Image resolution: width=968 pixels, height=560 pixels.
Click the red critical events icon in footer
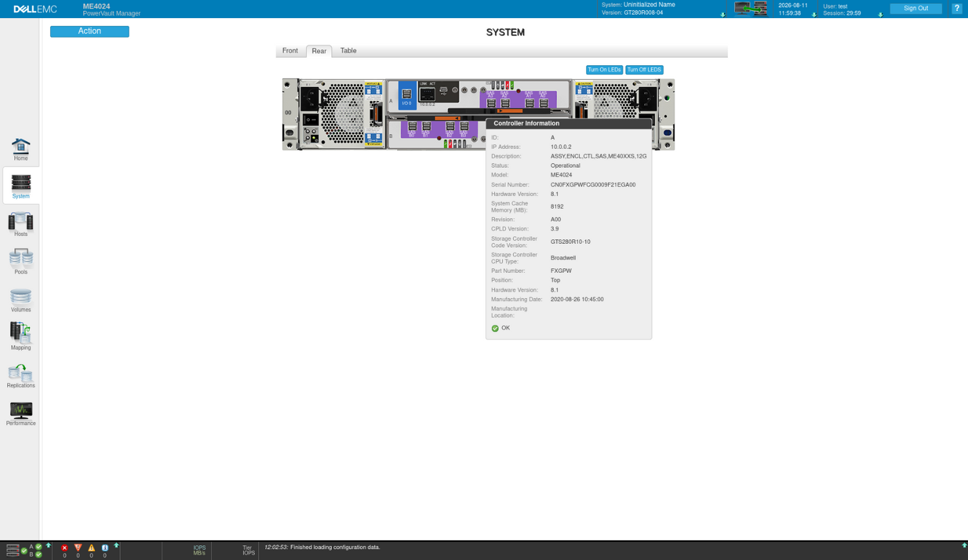(65, 548)
